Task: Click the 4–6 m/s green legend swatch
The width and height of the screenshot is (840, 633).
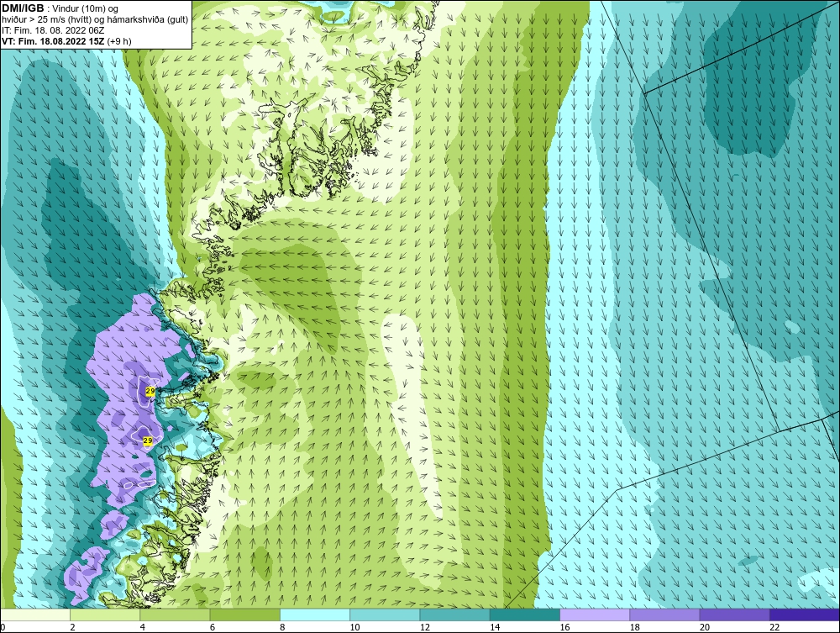Action: coord(176,615)
